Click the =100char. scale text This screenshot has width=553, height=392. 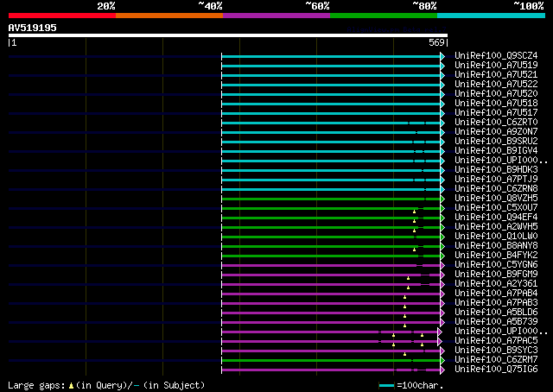point(420,385)
